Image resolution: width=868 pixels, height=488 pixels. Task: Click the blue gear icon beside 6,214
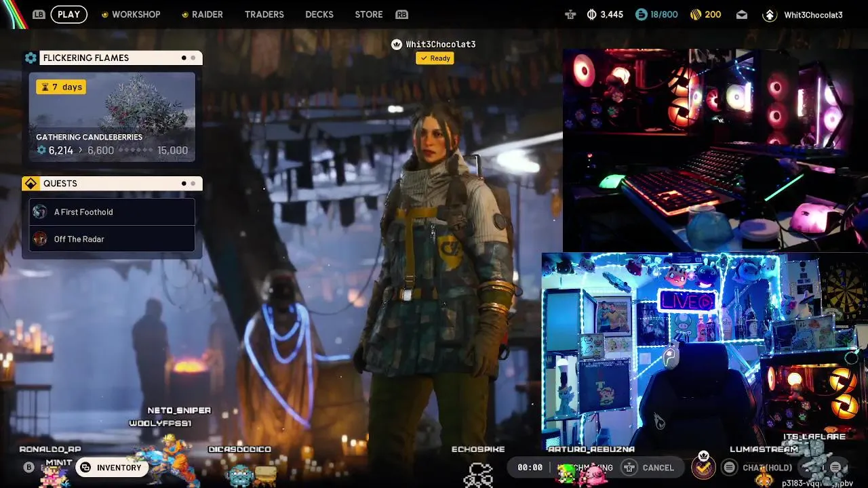click(x=41, y=150)
